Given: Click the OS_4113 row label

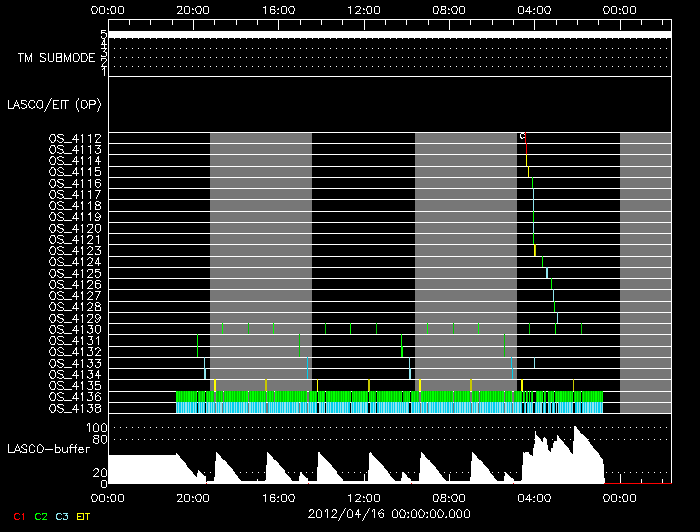Looking at the screenshot, I should (75, 150).
